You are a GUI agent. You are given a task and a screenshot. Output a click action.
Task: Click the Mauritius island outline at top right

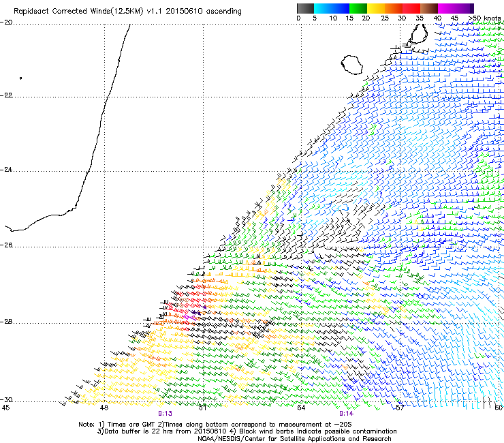[x=419, y=34]
